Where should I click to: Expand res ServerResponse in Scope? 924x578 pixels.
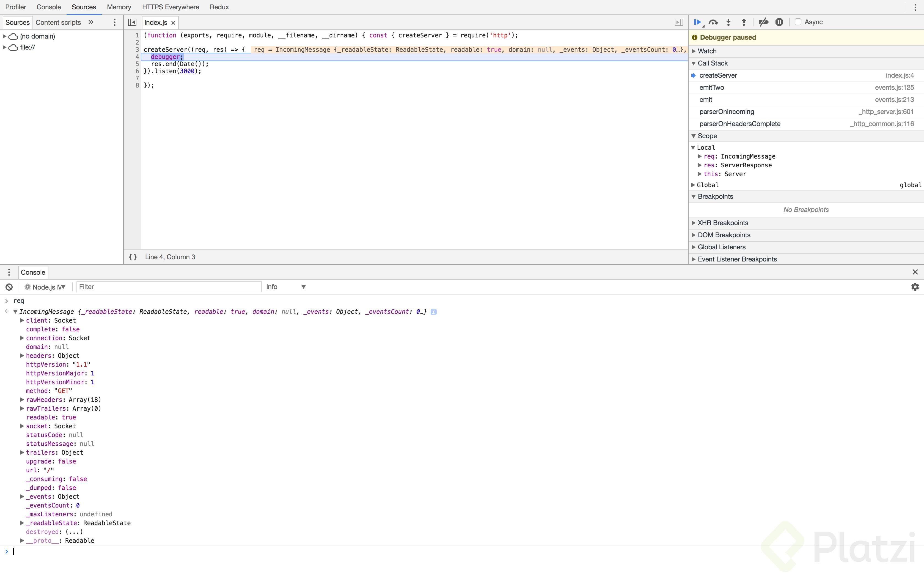(x=700, y=165)
